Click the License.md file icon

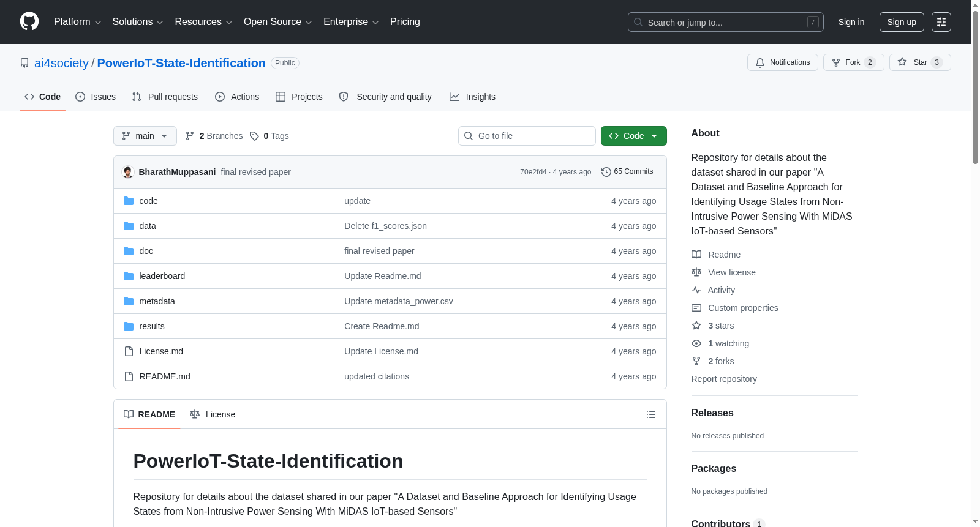tap(129, 351)
